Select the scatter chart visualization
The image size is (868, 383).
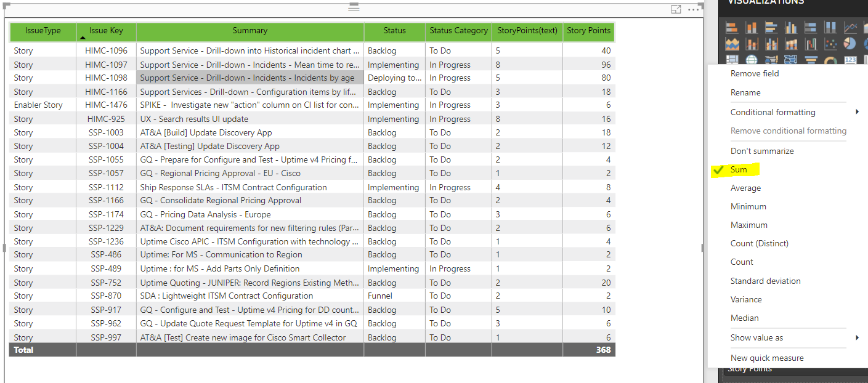click(x=830, y=44)
